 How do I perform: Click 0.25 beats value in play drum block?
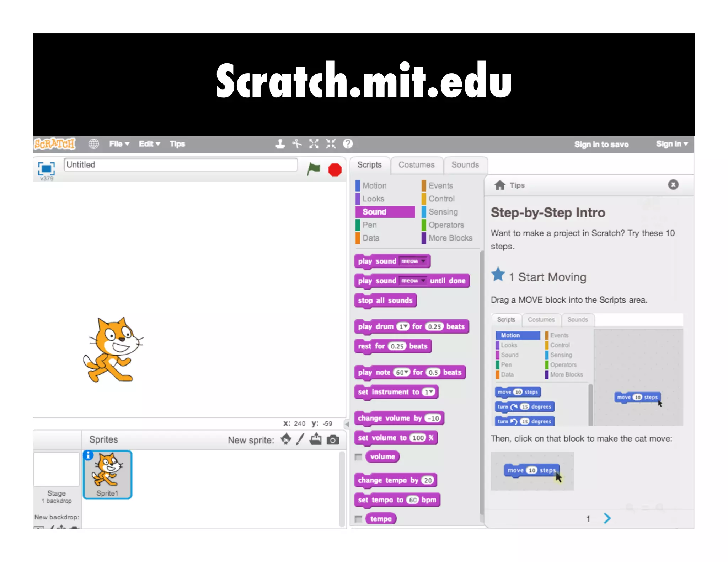click(x=434, y=327)
